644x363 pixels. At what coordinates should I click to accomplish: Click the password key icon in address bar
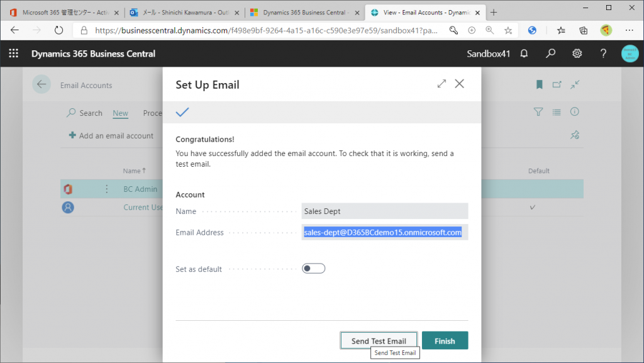(453, 30)
